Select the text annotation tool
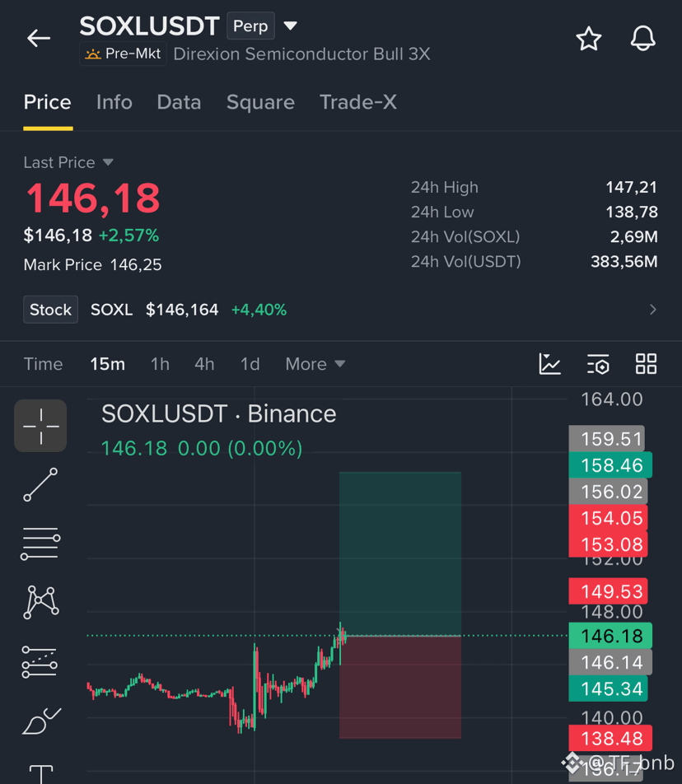 tap(41, 774)
